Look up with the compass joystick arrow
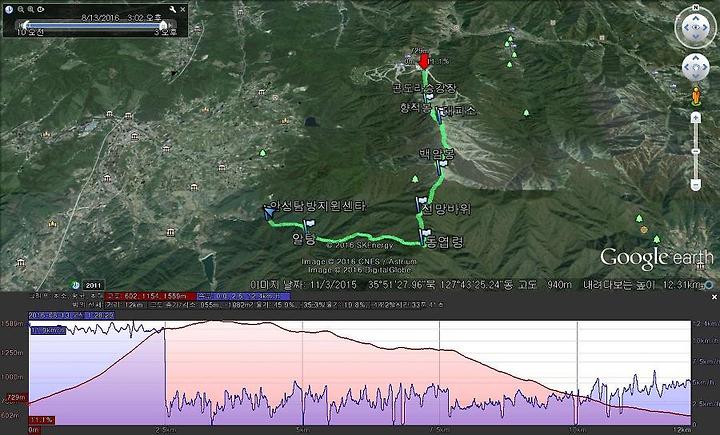This screenshot has width=720, height=435. [x=696, y=18]
